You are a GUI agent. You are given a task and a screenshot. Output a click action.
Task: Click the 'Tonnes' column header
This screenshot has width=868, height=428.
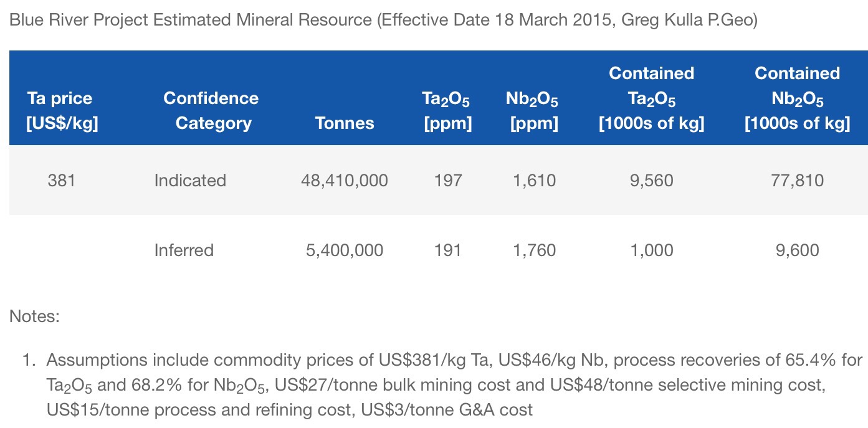pos(345,123)
